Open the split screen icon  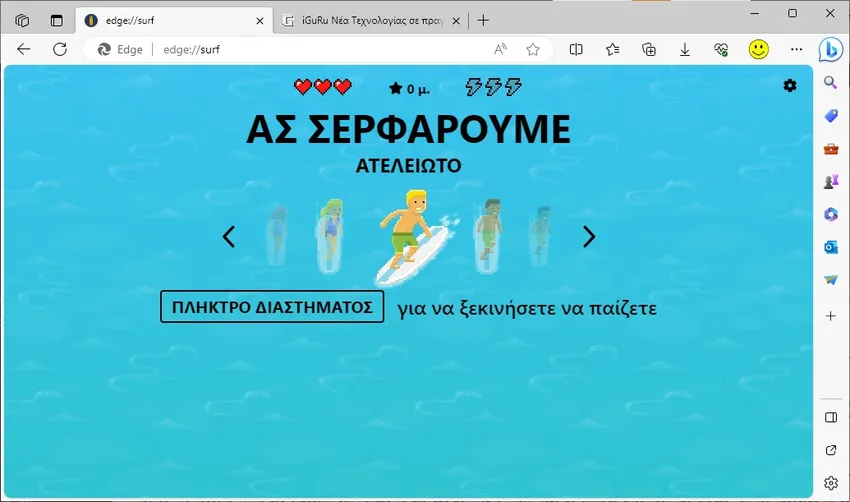pyautogui.click(x=576, y=49)
